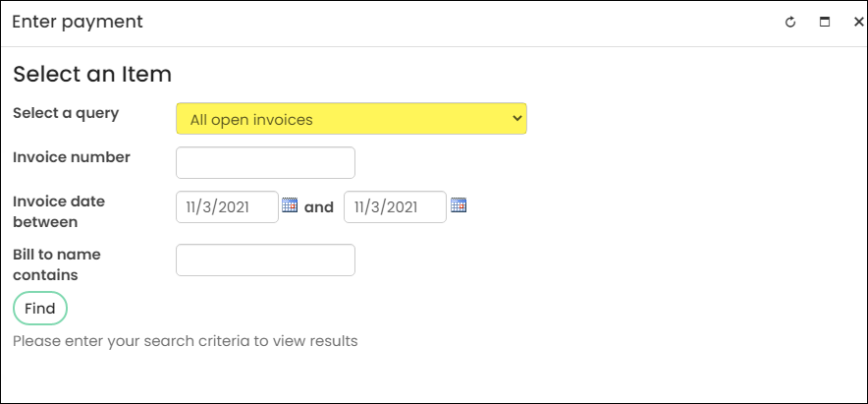This screenshot has width=868, height=404.
Task: Close the Enter payment dialog
Action: click(x=858, y=23)
